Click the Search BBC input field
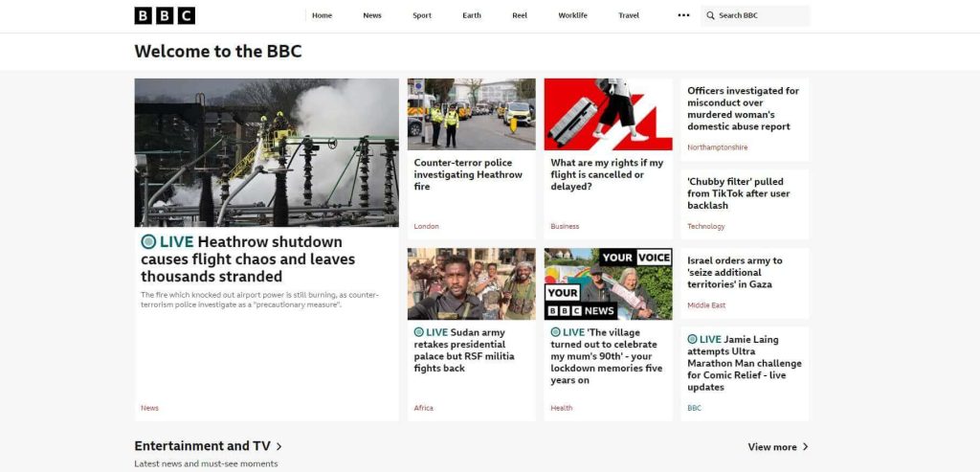 (x=755, y=15)
